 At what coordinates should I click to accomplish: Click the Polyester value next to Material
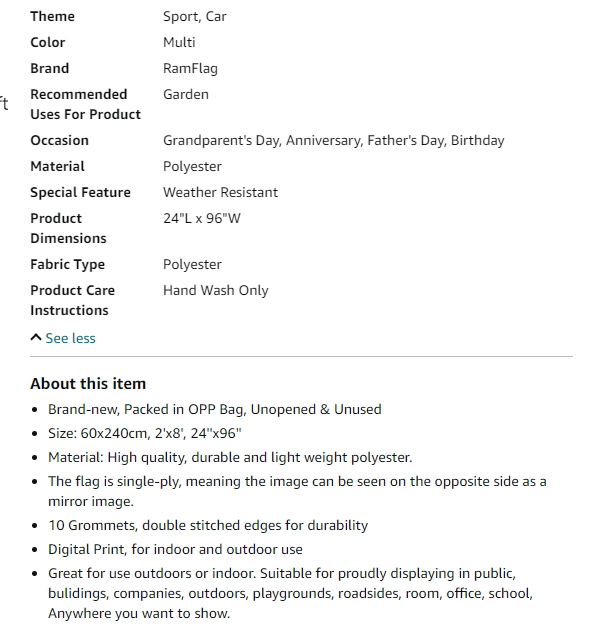pos(192,167)
